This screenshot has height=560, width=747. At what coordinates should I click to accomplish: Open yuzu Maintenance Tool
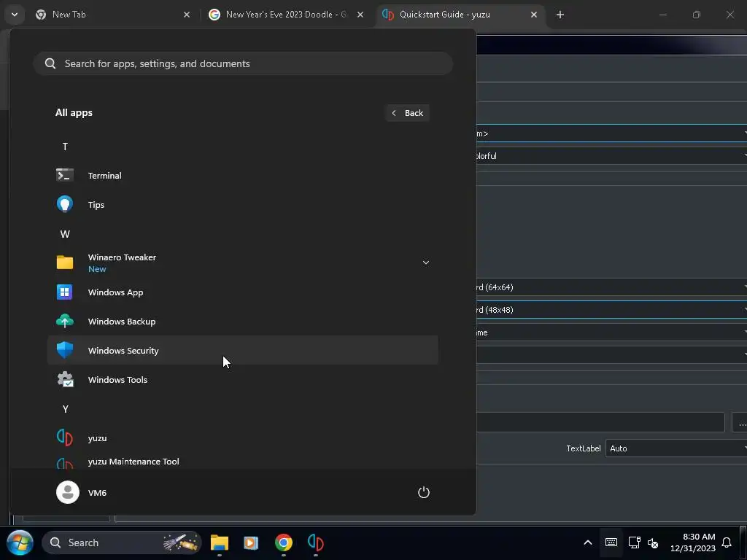(x=242, y=461)
